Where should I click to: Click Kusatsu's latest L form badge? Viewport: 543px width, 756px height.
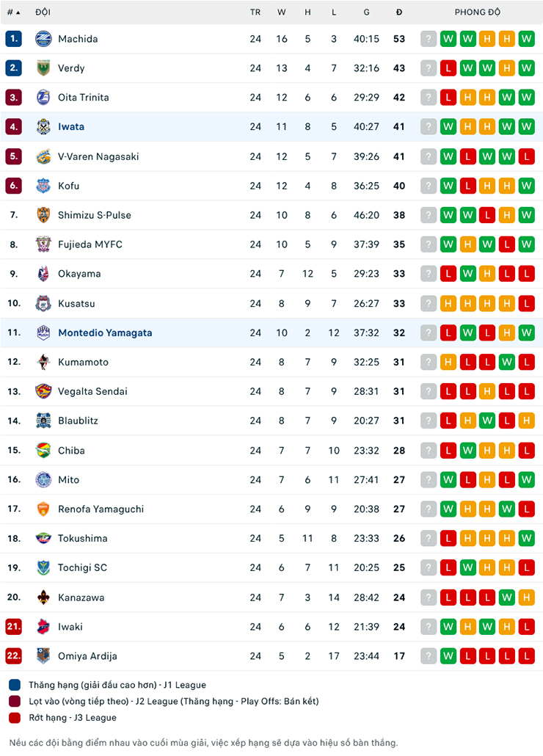(526, 303)
